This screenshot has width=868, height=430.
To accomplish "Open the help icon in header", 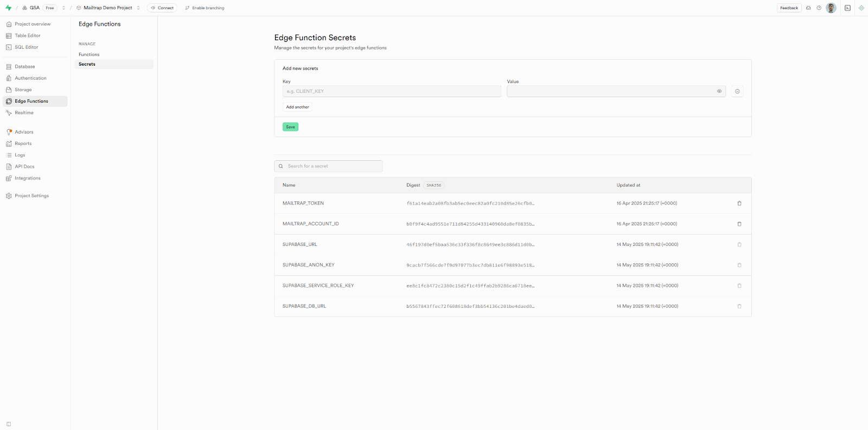I will (819, 8).
